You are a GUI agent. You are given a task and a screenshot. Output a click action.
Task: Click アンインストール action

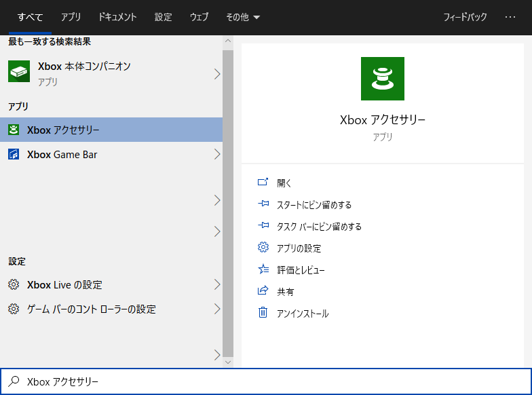coord(303,314)
